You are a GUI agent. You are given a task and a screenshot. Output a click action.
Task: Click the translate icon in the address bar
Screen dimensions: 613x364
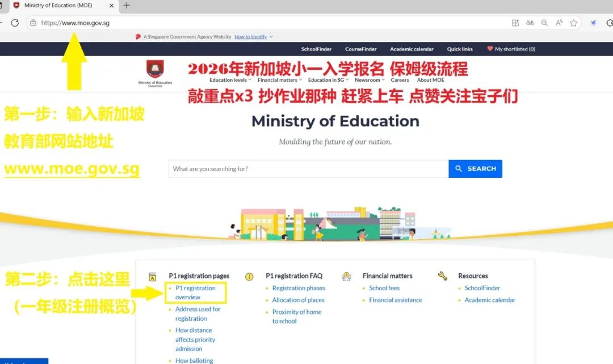tap(530, 23)
